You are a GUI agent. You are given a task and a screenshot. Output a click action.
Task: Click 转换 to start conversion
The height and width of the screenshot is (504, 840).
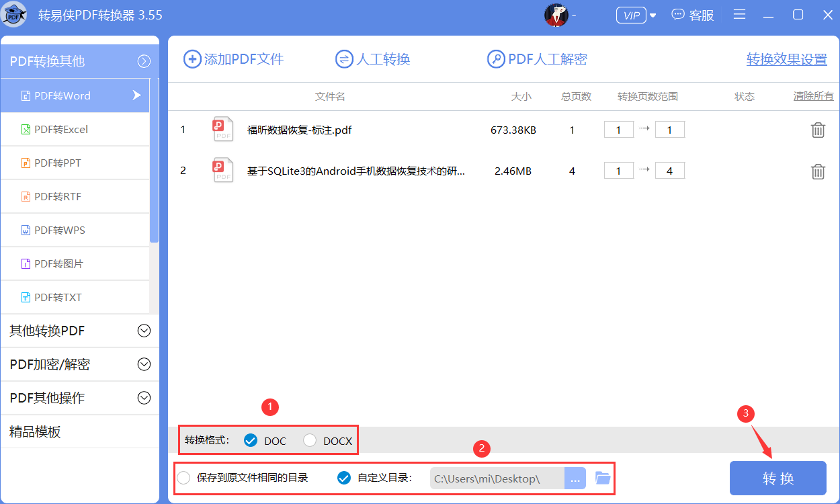(778, 478)
